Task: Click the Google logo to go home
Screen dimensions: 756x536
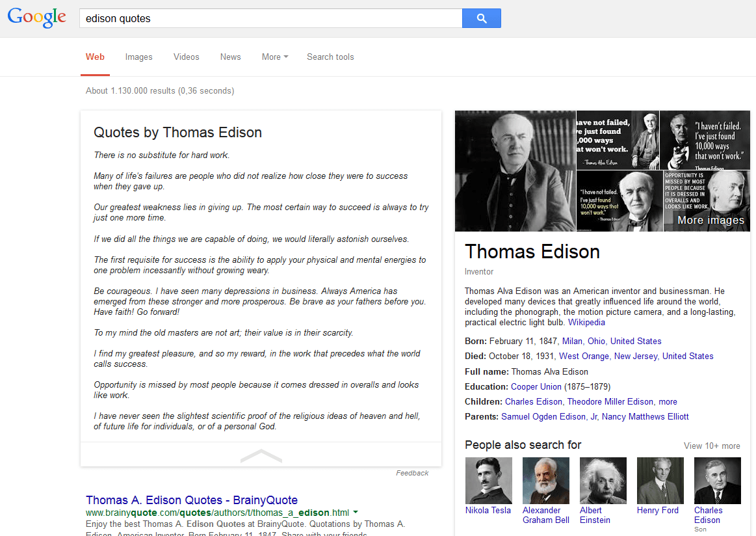Action: pyautogui.click(x=36, y=18)
